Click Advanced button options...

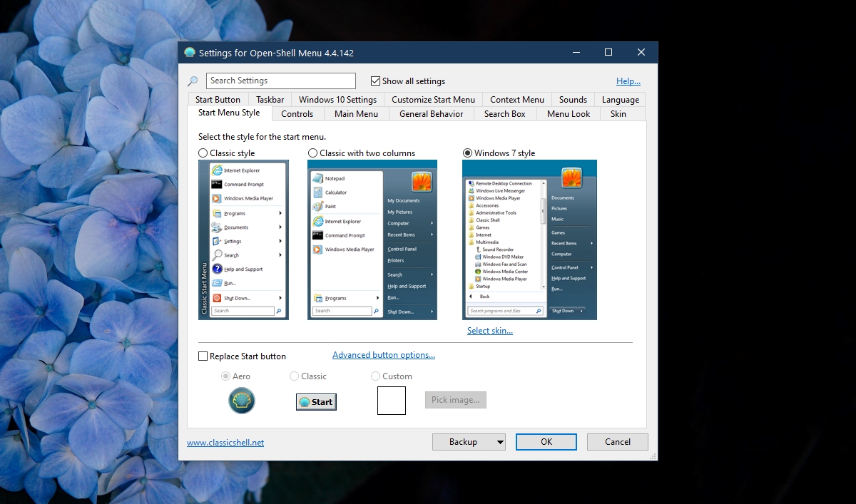383,354
